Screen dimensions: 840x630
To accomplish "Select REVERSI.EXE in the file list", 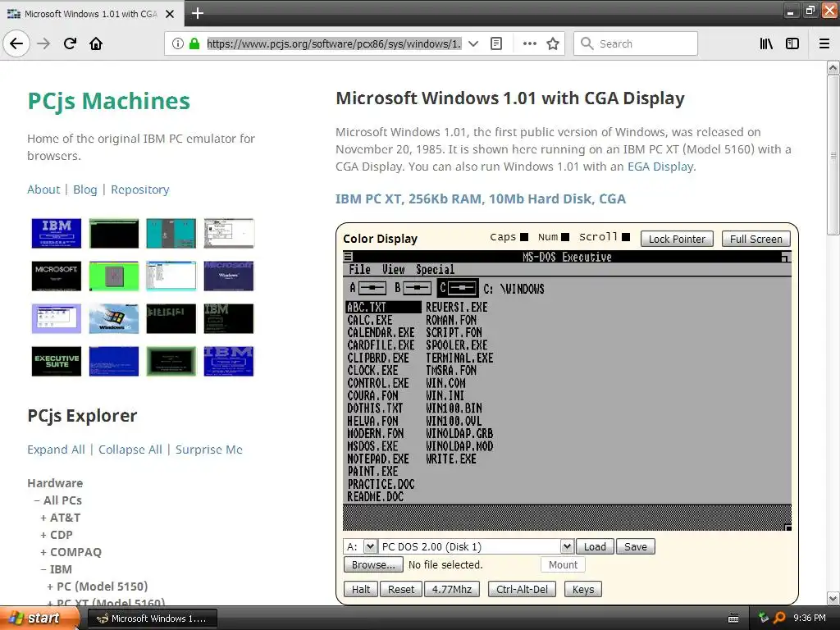I will [456, 307].
